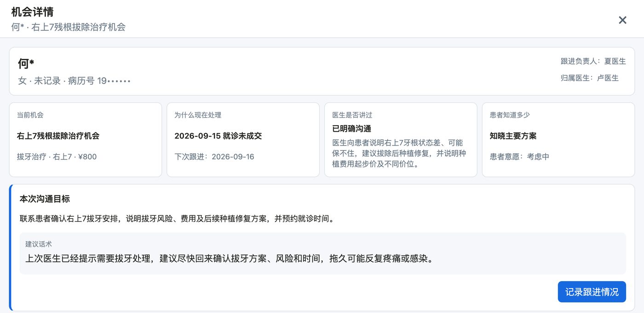Click the 为什么现在处理 card label
The image size is (644, 313).
(x=198, y=115)
